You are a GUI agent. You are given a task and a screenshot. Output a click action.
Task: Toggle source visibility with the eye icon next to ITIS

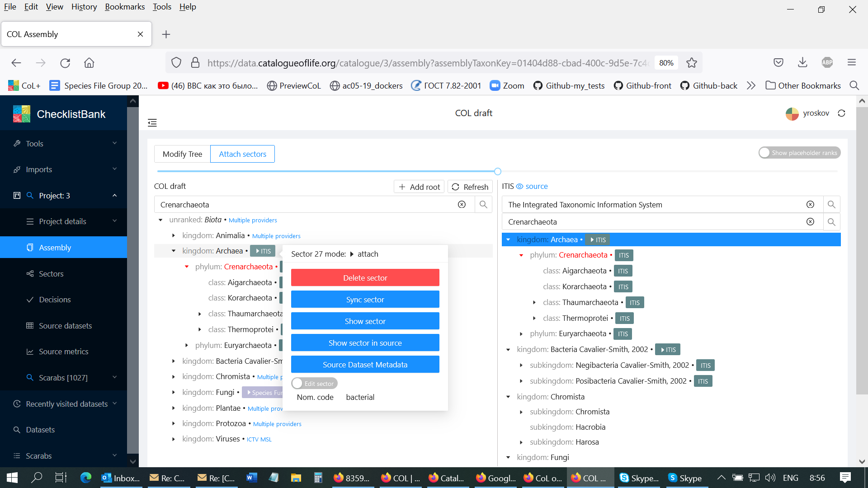[520, 186]
